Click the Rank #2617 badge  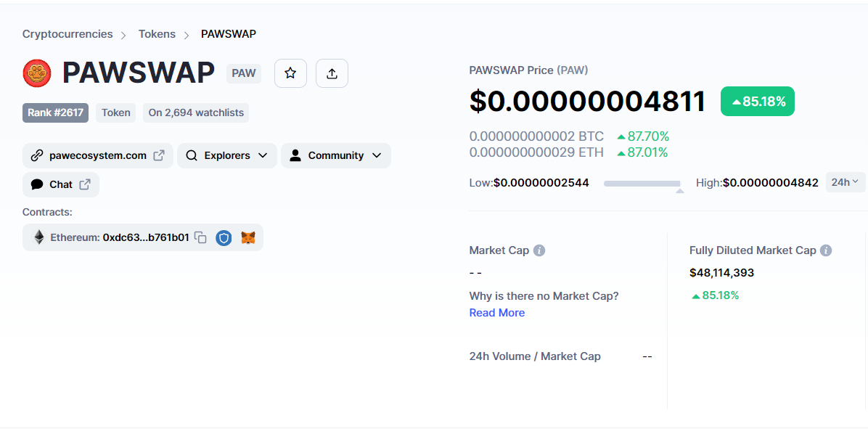point(55,113)
